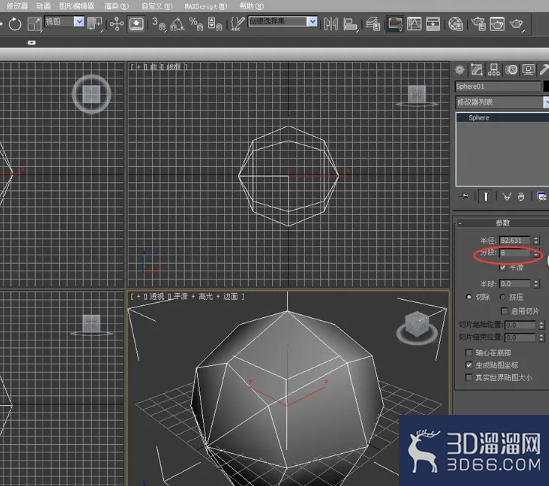Switch to the Hierarchy command panel tab

(494, 70)
